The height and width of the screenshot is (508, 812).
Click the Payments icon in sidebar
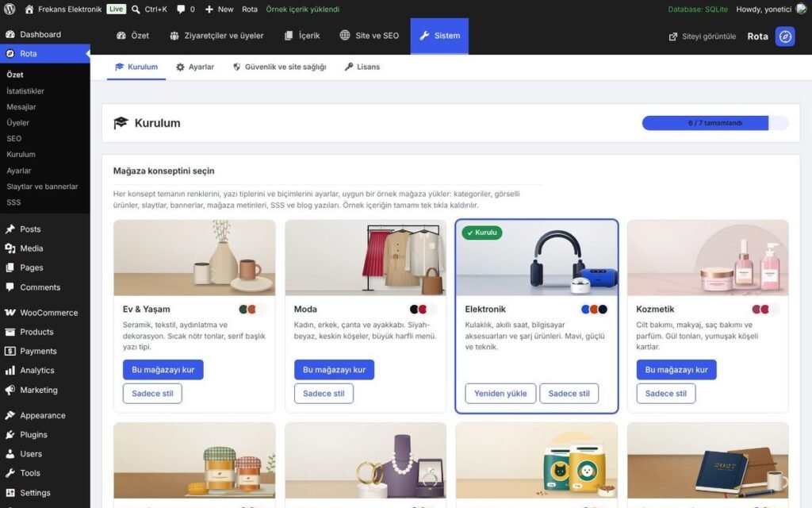click(x=10, y=351)
